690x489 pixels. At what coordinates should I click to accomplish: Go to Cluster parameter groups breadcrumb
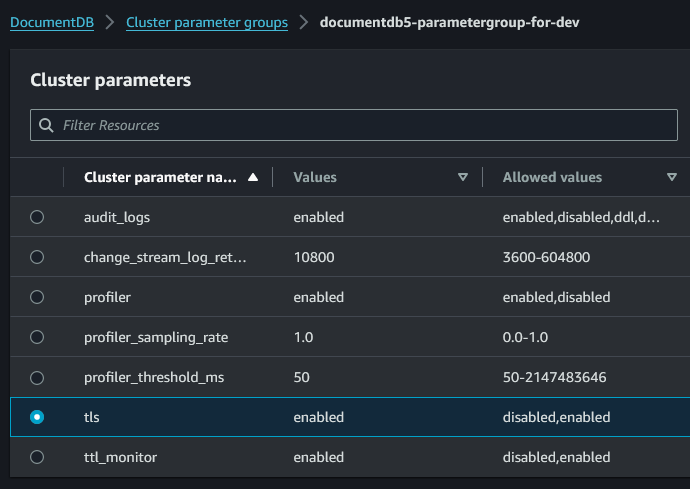207,22
